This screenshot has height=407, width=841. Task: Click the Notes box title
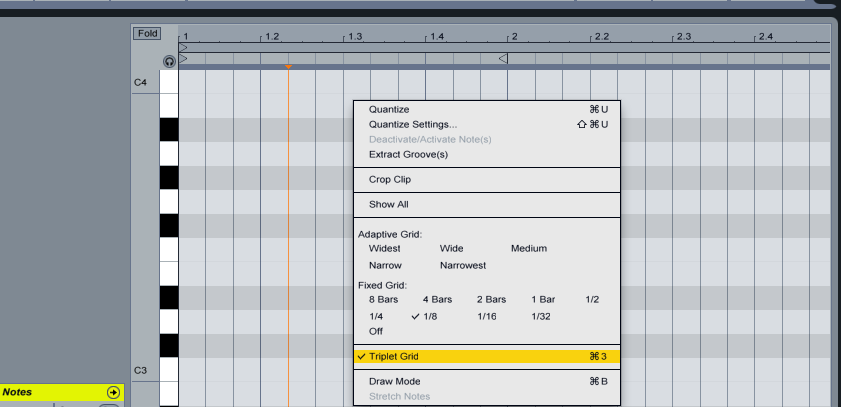(x=17, y=393)
